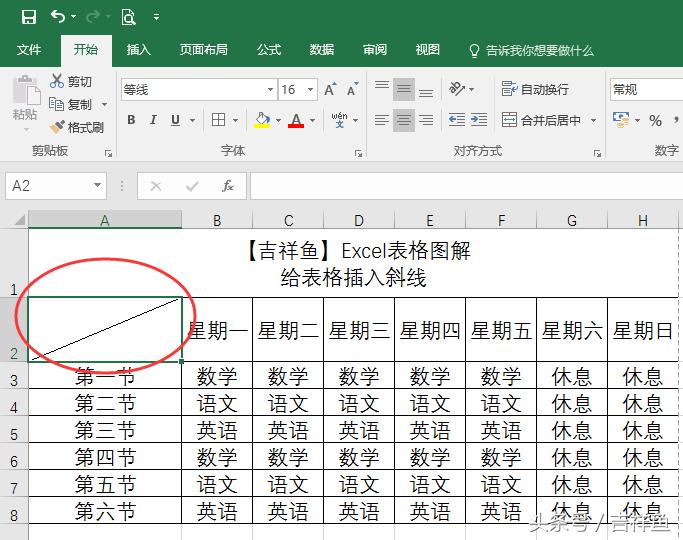The image size is (683, 540).
Task: Click the Increase Indent icon
Action: pyautogui.click(x=479, y=119)
